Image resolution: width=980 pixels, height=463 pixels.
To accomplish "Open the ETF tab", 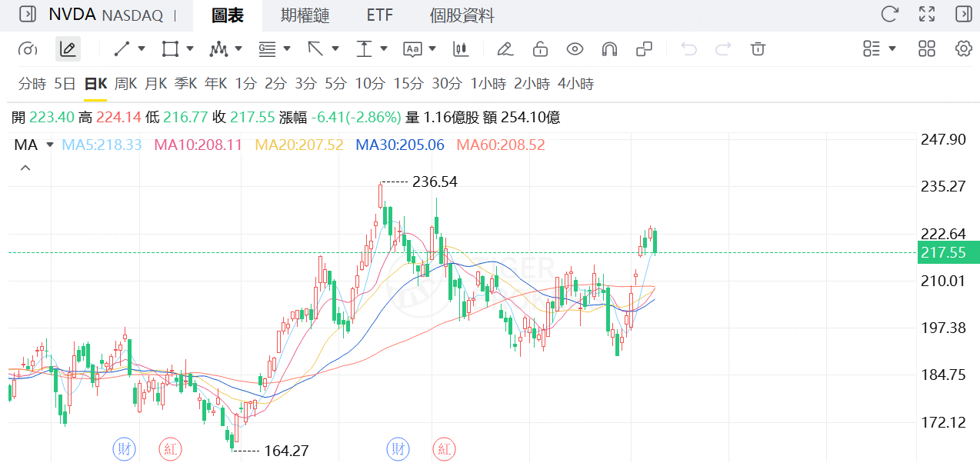I will pyautogui.click(x=380, y=15).
